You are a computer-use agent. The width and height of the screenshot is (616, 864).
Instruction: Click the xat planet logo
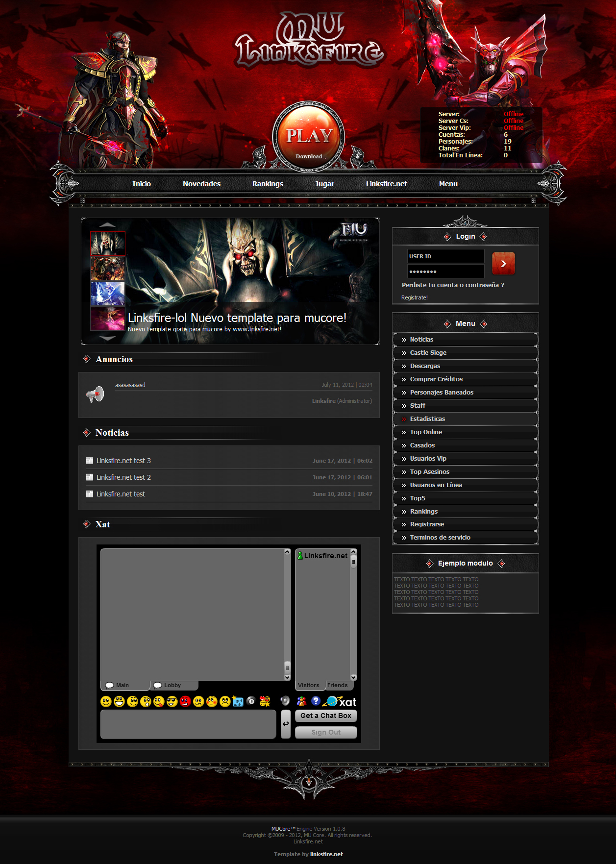(339, 702)
